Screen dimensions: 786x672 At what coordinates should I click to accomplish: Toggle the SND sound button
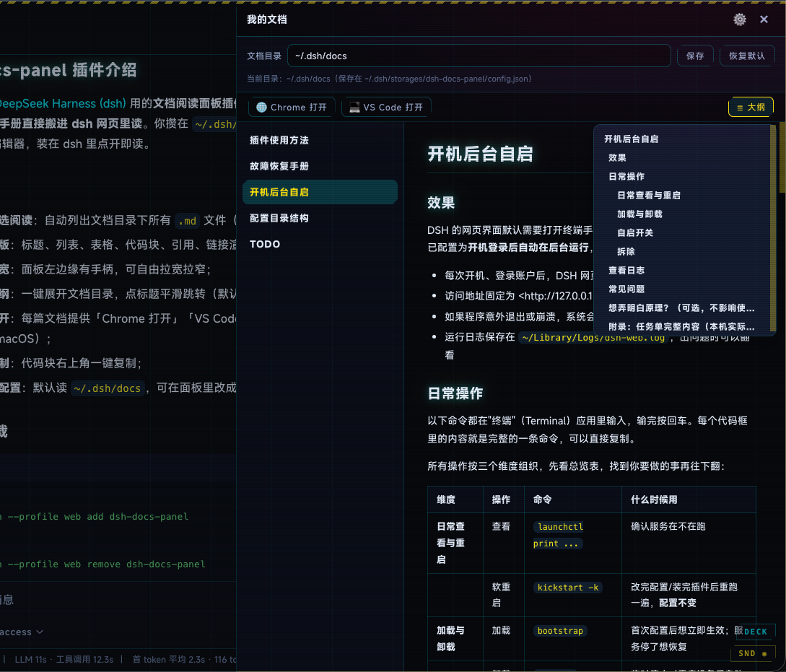coord(753,653)
